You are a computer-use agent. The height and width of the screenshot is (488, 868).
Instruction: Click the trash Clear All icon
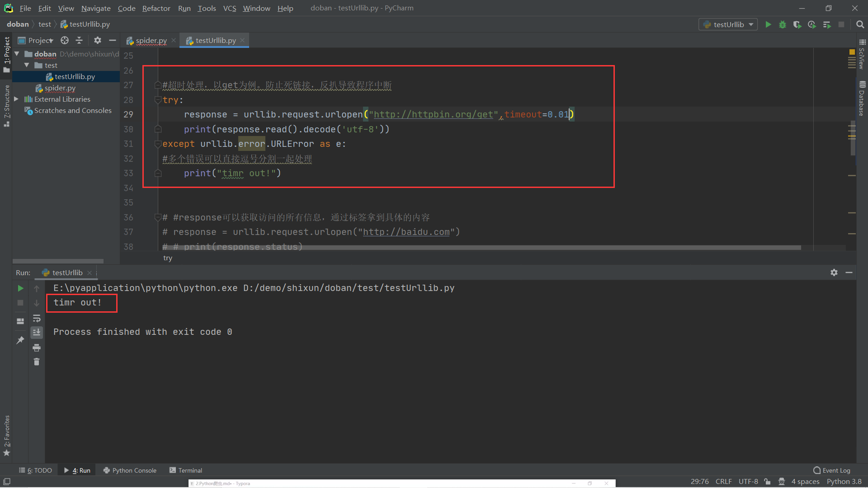point(37,362)
